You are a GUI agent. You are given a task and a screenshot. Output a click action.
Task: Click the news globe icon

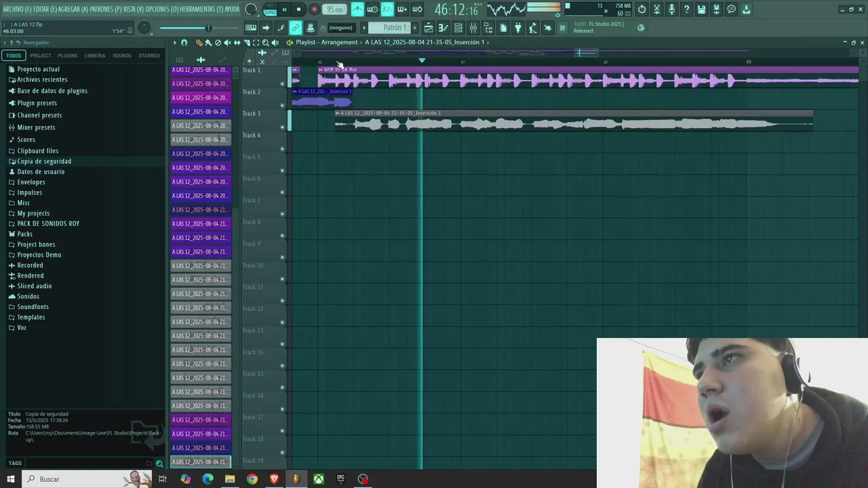[x=641, y=28]
